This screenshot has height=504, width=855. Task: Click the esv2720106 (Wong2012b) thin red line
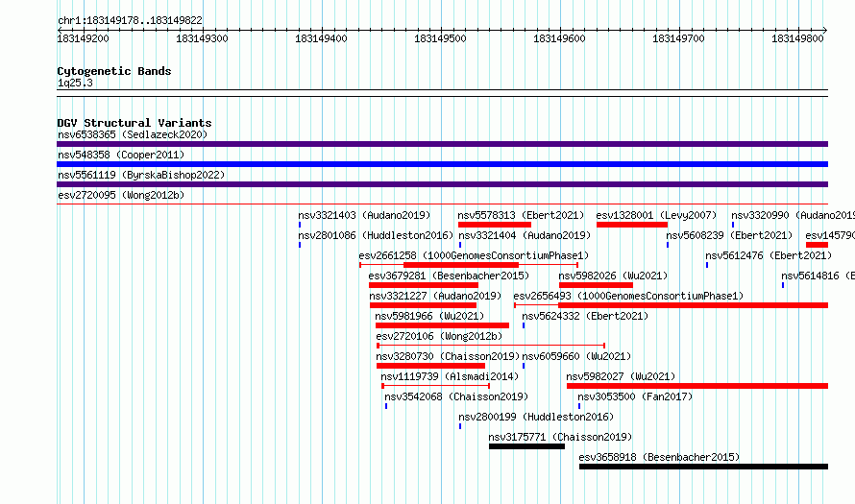coord(491,346)
